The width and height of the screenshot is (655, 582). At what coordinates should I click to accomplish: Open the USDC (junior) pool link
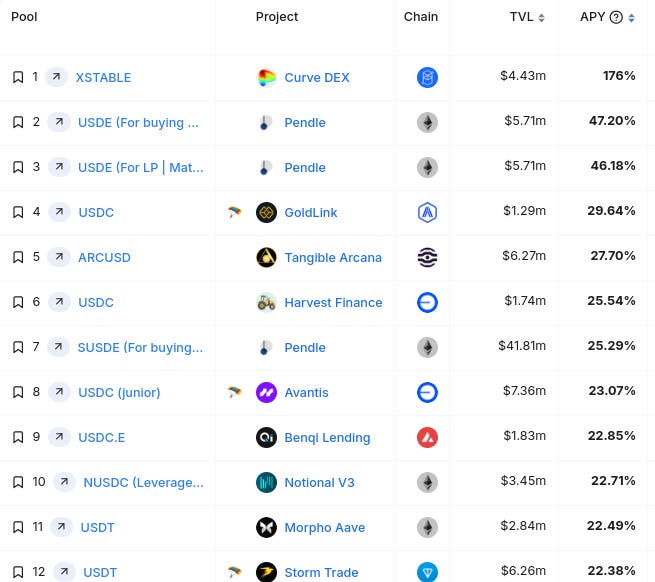(119, 392)
